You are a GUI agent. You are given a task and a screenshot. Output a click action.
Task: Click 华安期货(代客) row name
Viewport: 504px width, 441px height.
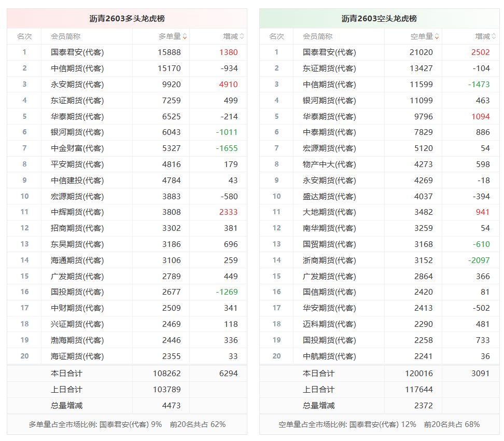tap(329, 308)
